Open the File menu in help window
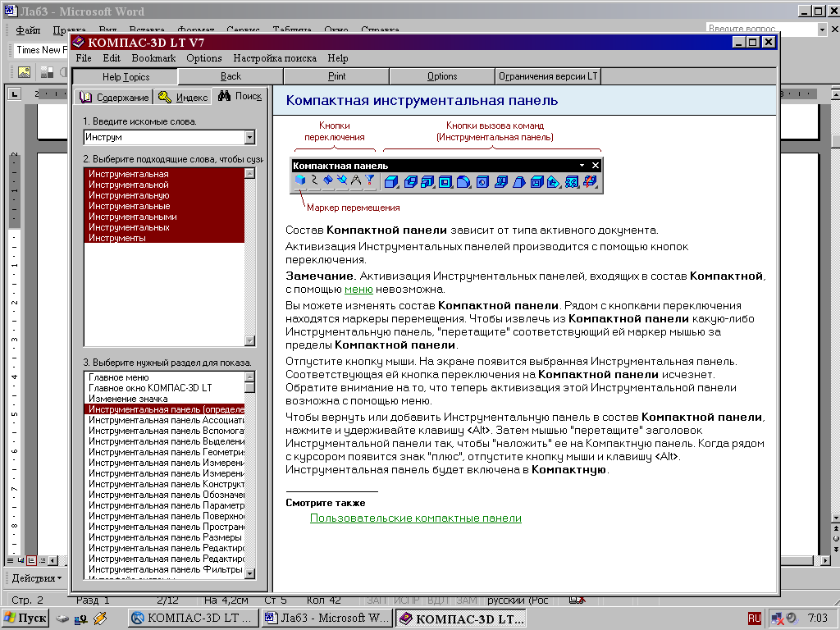The width and height of the screenshot is (840, 630). tap(84, 58)
